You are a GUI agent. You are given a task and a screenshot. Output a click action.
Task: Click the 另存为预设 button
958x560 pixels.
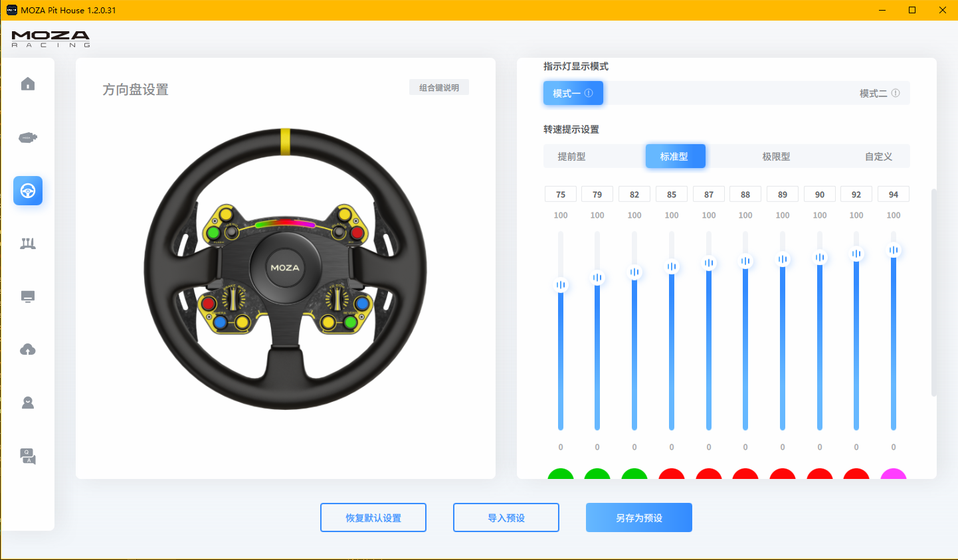tap(639, 517)
